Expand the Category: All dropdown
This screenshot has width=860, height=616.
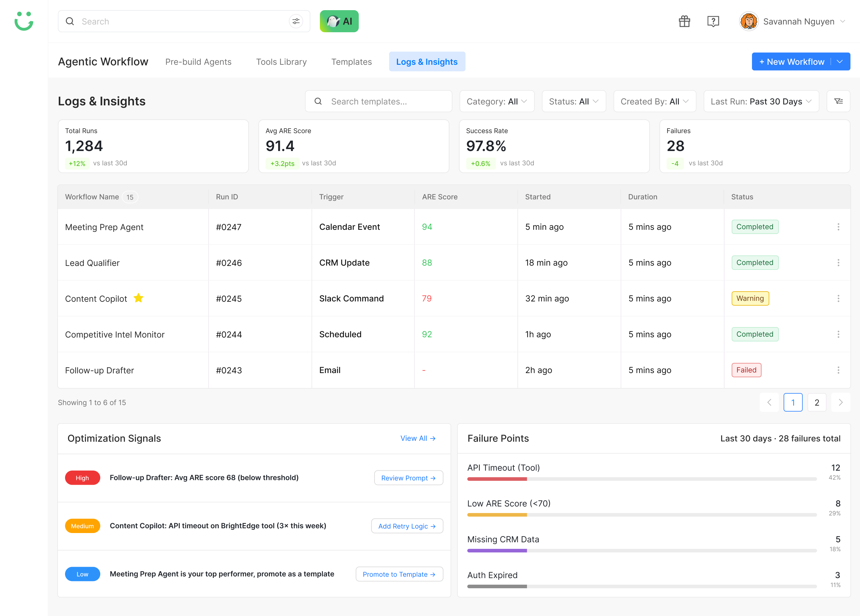[x=497, y=101]
